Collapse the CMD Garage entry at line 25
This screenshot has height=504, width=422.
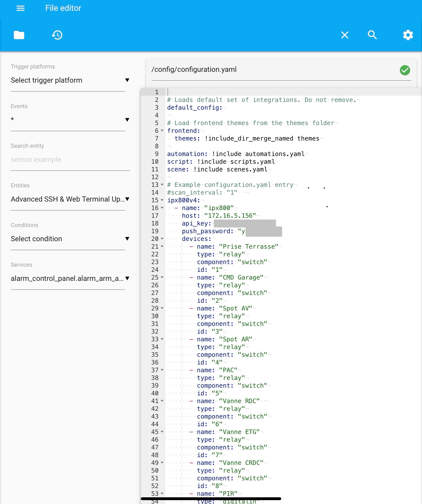pos(162,277)
